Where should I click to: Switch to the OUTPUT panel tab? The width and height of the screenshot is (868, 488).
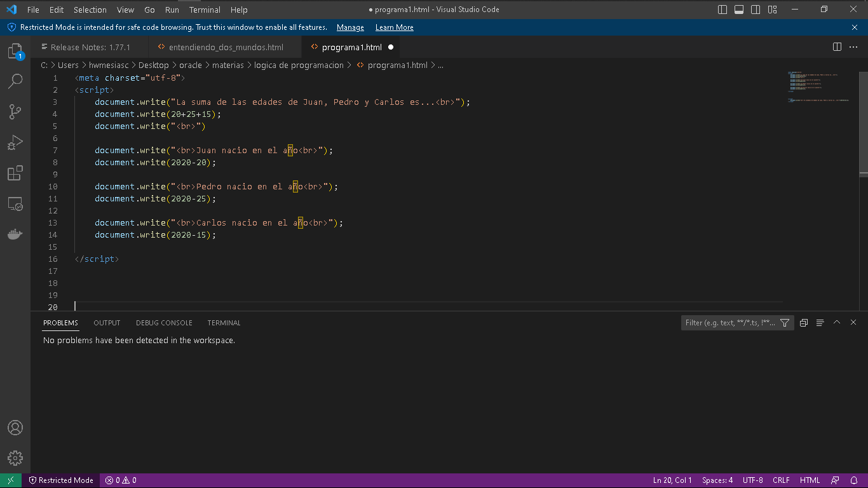click(x=107, y=323)
